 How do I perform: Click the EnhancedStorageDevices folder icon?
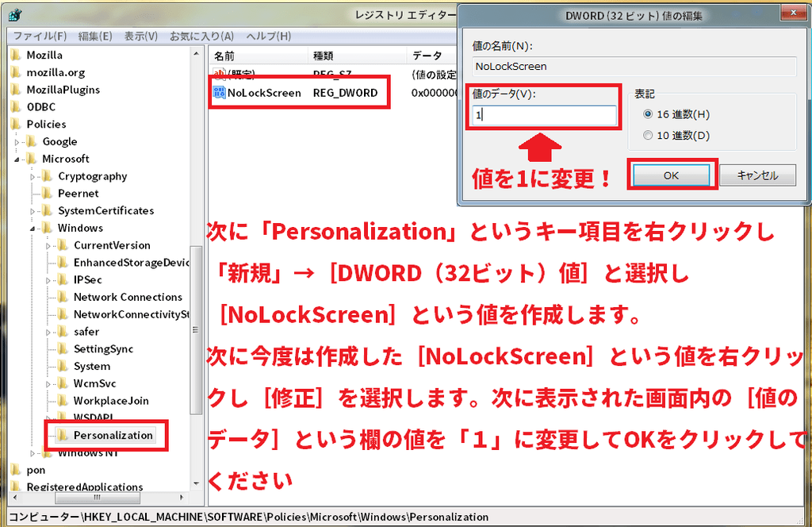63,262
